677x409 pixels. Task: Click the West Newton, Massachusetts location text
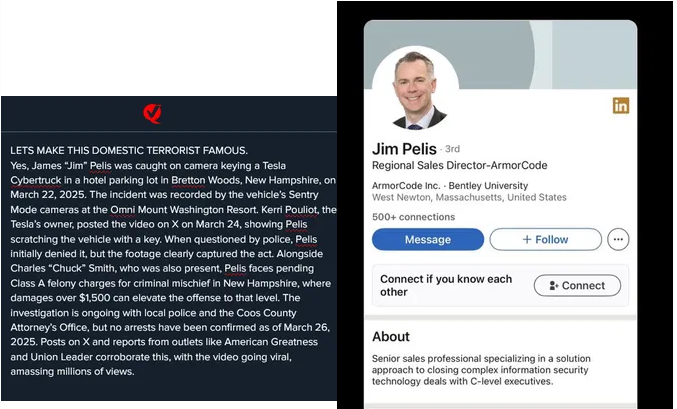469,197
